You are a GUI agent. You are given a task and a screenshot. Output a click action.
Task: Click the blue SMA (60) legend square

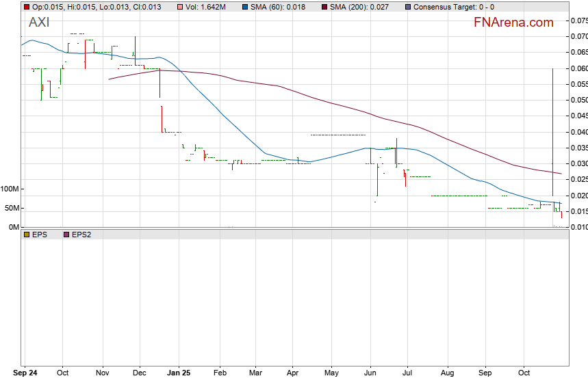[245, 7]
